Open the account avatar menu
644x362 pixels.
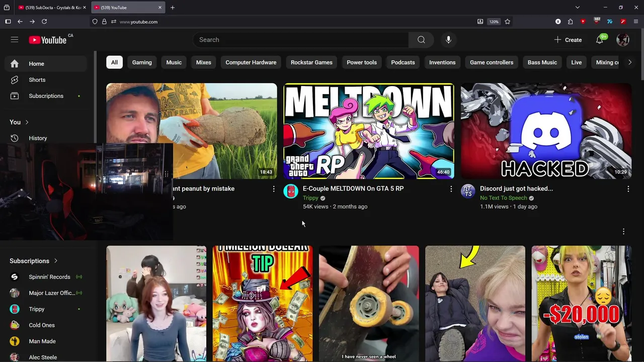click(623, 40)
